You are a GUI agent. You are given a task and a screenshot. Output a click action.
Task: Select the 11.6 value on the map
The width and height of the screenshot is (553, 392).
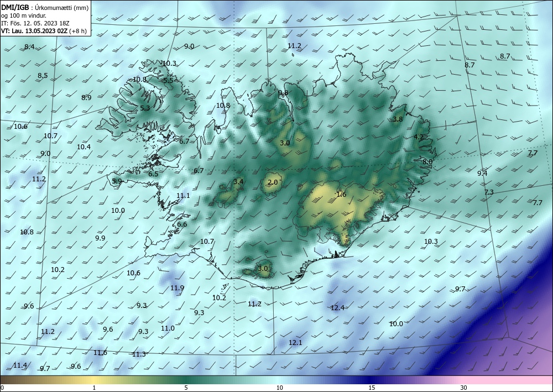(x=100, y=353)
